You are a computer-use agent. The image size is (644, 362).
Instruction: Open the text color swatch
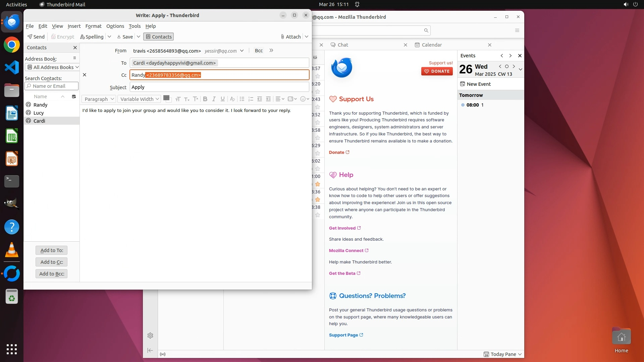click(x=166, y=98)
